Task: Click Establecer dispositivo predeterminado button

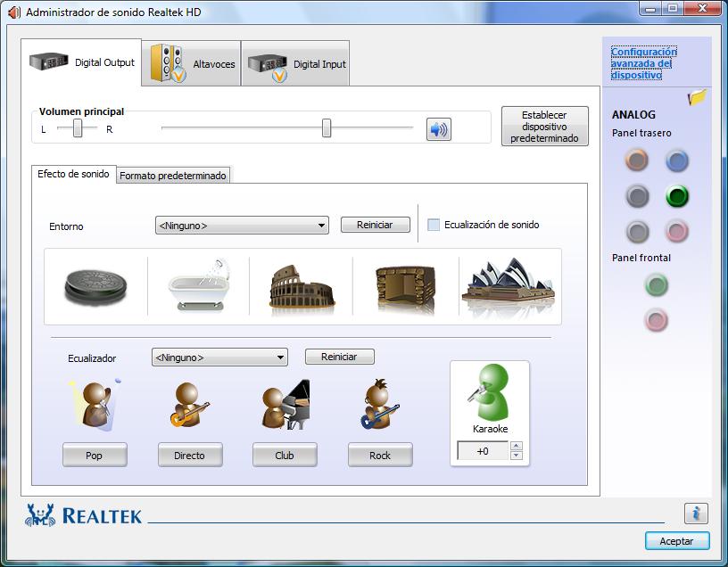Action: [x=544, y=127]
